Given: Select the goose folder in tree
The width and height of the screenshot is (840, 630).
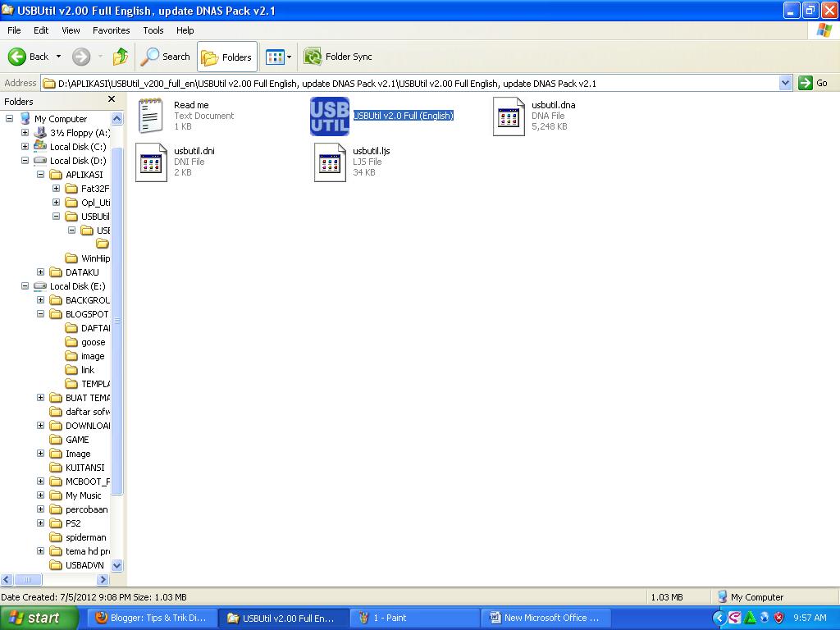Looking at the screenshot, I should point(85,342).
